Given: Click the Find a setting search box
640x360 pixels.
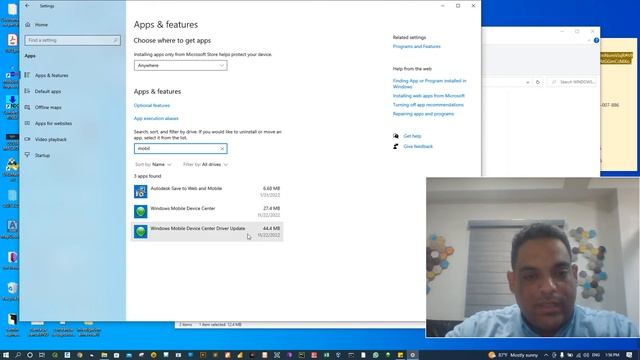Looking at the screenshot, I should [x=72, y=40].
